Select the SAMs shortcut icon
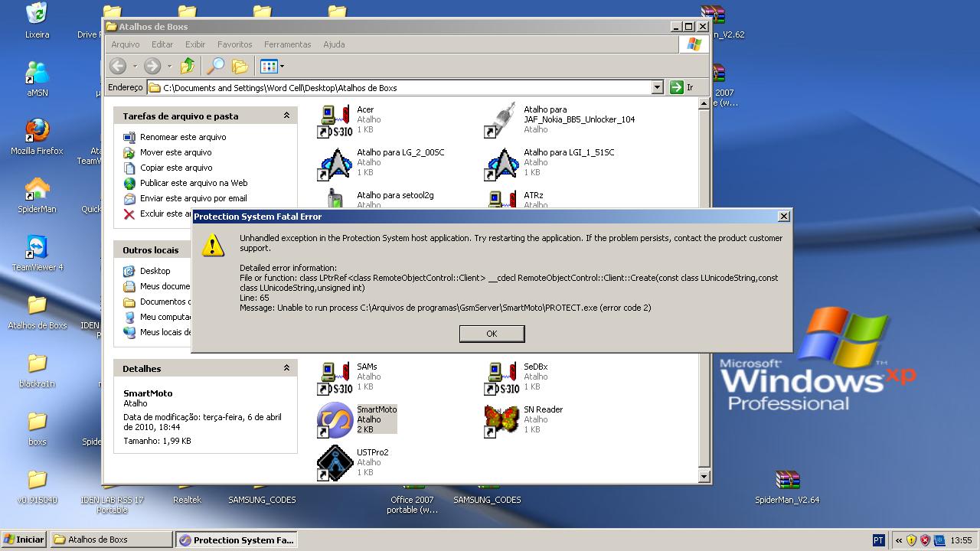 pyautogui.click(x=335, y=378)
